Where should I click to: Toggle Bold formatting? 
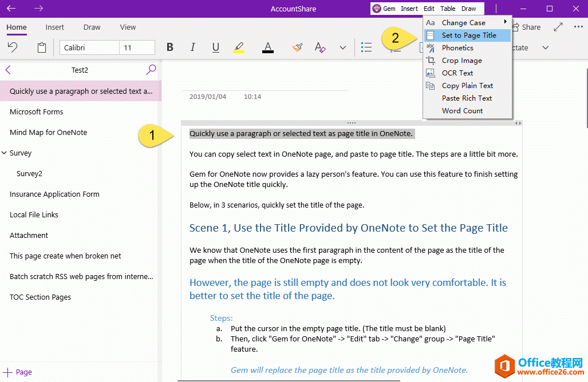tap(169, 47)
